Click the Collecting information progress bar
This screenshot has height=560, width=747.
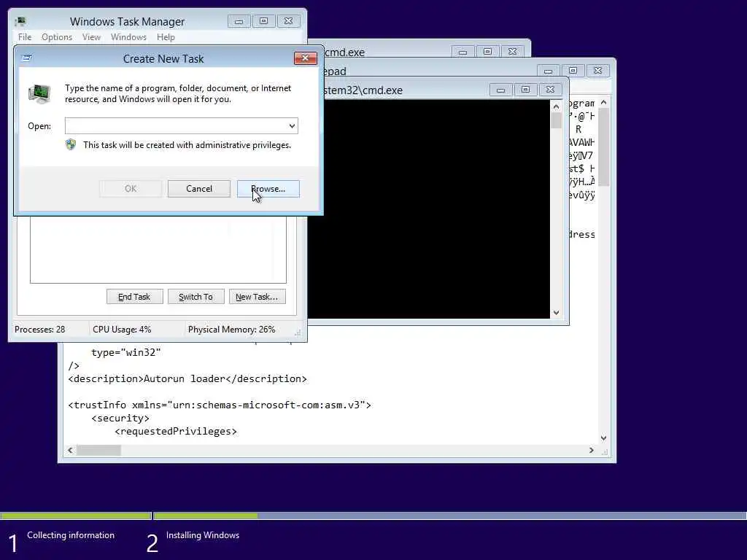76,516
